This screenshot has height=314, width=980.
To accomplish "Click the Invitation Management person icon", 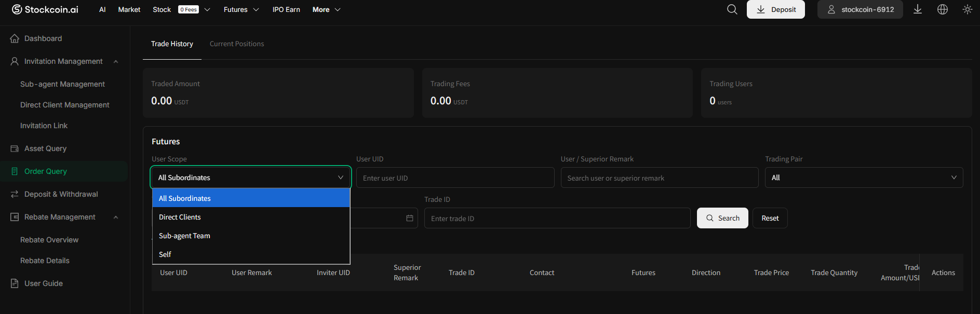I will pos(15,61).
